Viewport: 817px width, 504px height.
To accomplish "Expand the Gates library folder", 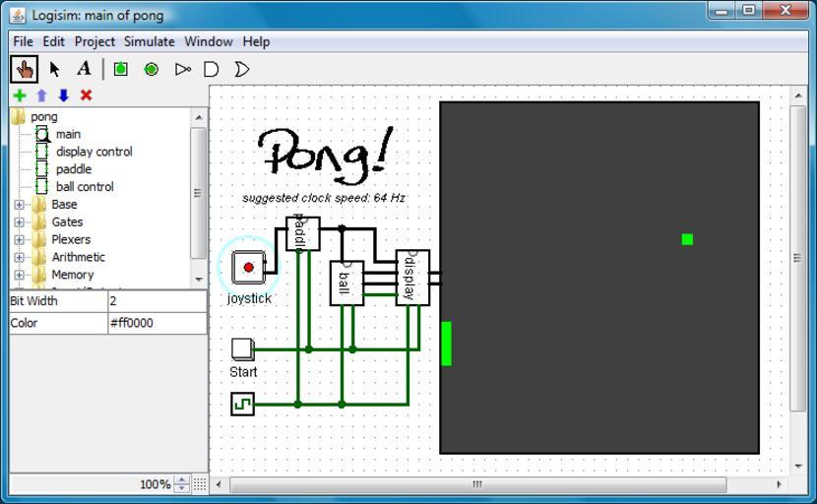I will (19, 222).
